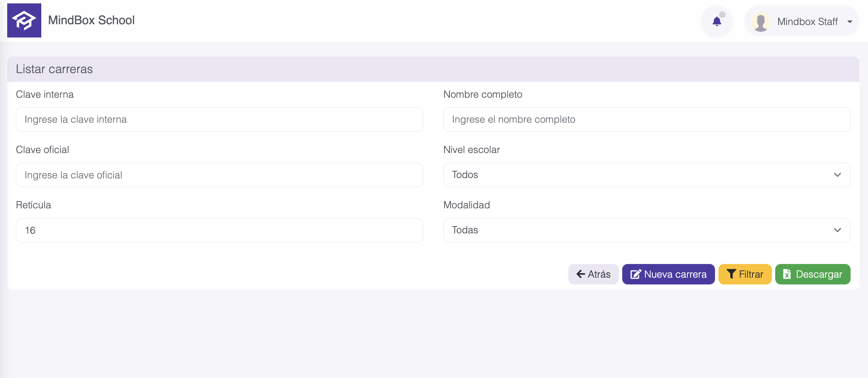Focus the Clave interna input field

click(219, 120)
